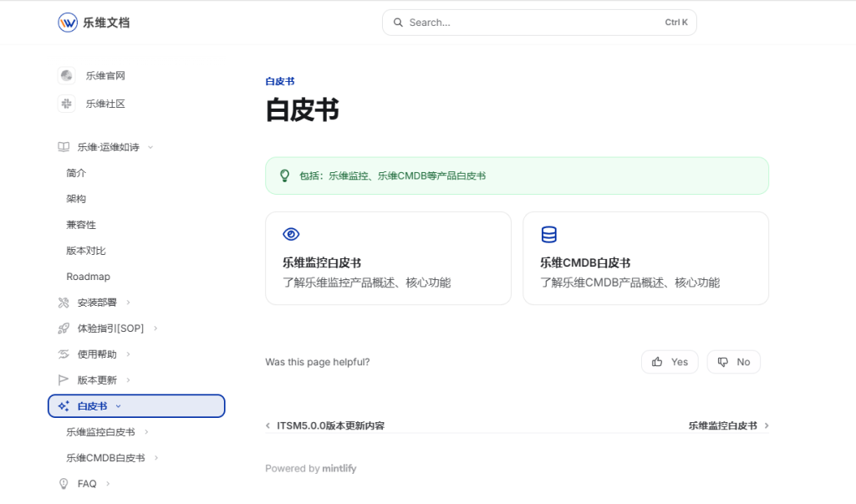The width and height of the screenshot is (856, 504).
Task: Click the tools icon beside 安装部署
Action: point(64,303)
